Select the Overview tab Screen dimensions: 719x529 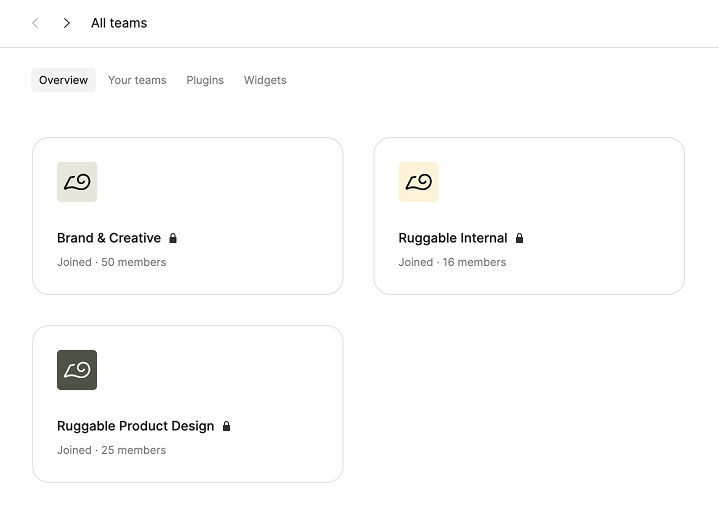click(63, 80)
